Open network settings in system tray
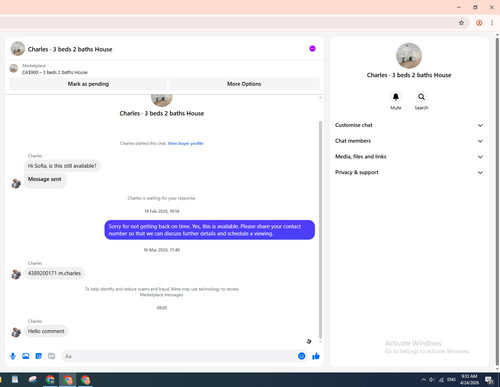The height and width of the screenshot is (387, 500). [441, 380]
